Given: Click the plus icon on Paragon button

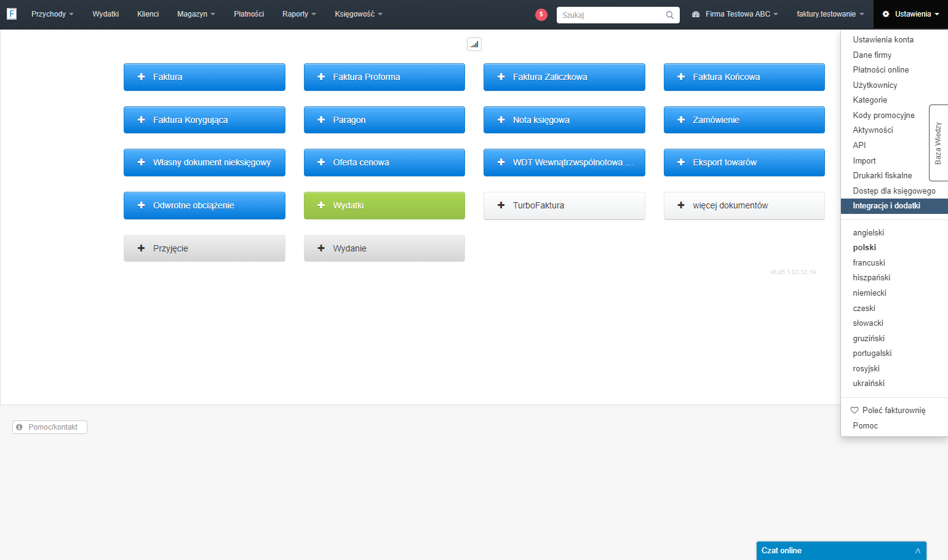Looking at the screenshot, I should [x=321, y=120].
